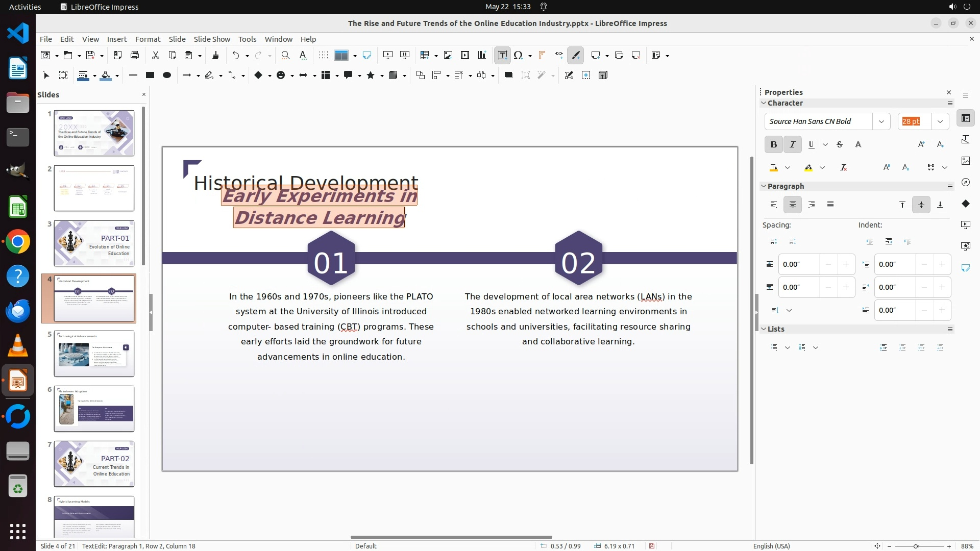
Task: Open the Slide Show menu
Action: (212, 39)
